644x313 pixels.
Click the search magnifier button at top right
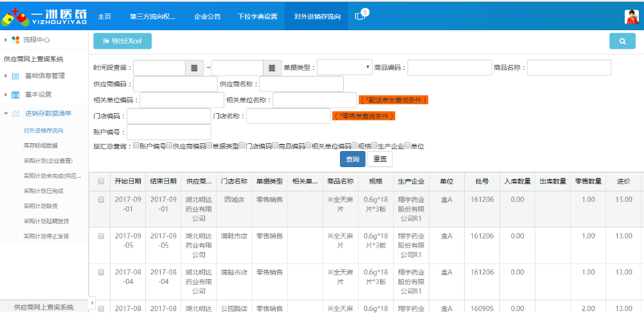(x=622, y=41)
